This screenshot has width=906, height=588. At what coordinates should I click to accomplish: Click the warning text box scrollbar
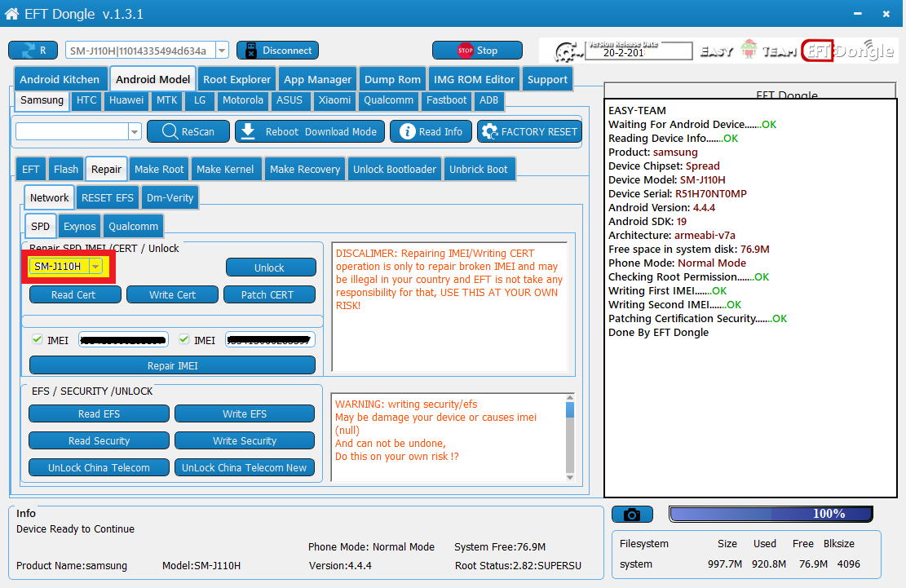tap(569, 438)
